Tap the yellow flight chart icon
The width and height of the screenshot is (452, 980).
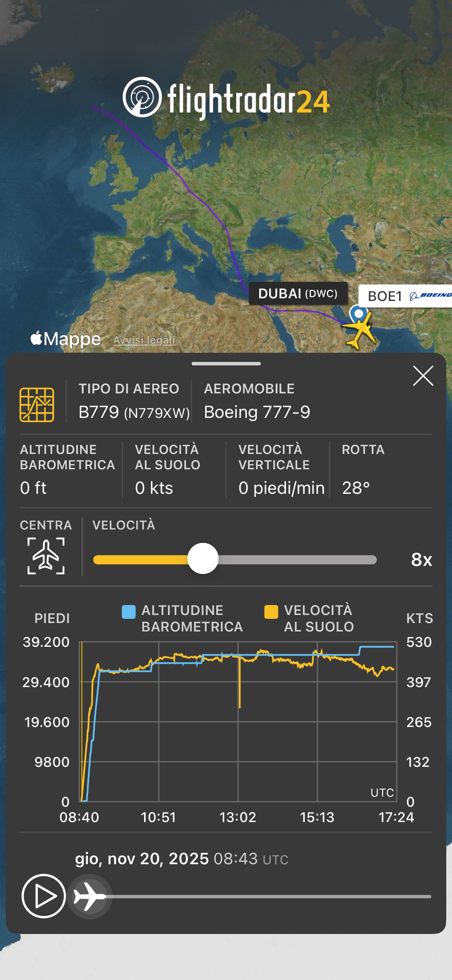tap(37, 404)
